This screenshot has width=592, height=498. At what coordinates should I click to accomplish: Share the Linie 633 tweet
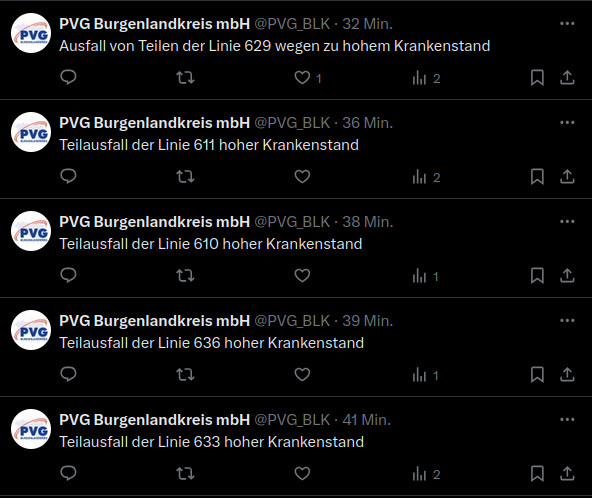[x=567, y=473]
